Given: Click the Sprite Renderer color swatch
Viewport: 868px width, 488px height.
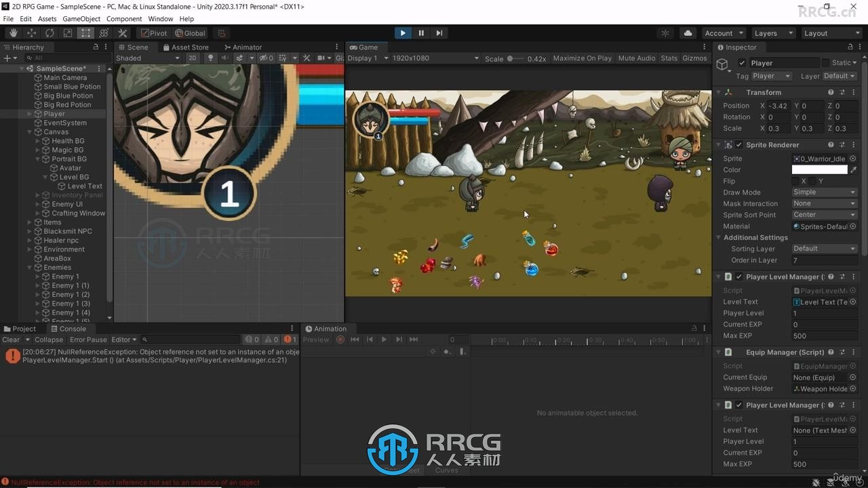Looking at the screenshot, I should pos(819,169).
